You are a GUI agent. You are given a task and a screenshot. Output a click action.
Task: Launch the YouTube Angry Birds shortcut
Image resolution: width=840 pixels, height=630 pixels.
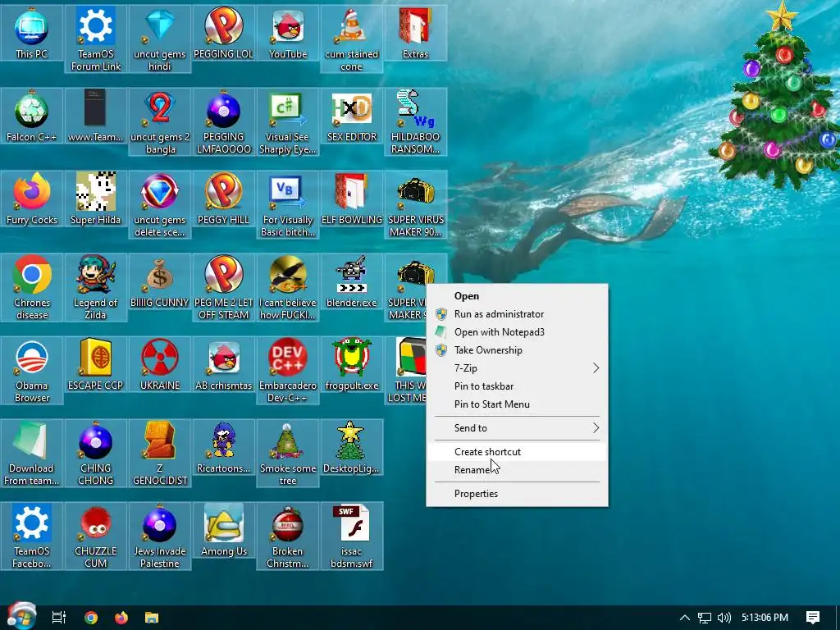coord(288,33)
